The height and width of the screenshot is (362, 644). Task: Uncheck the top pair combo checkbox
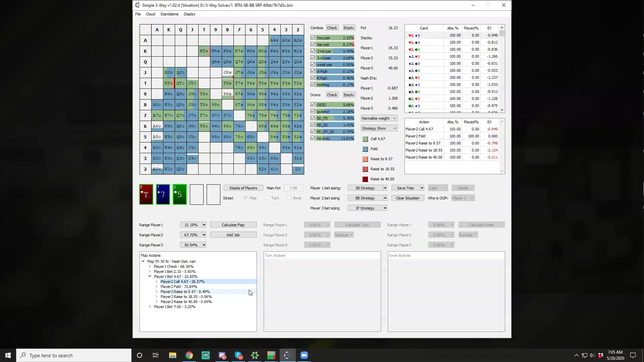313,44
